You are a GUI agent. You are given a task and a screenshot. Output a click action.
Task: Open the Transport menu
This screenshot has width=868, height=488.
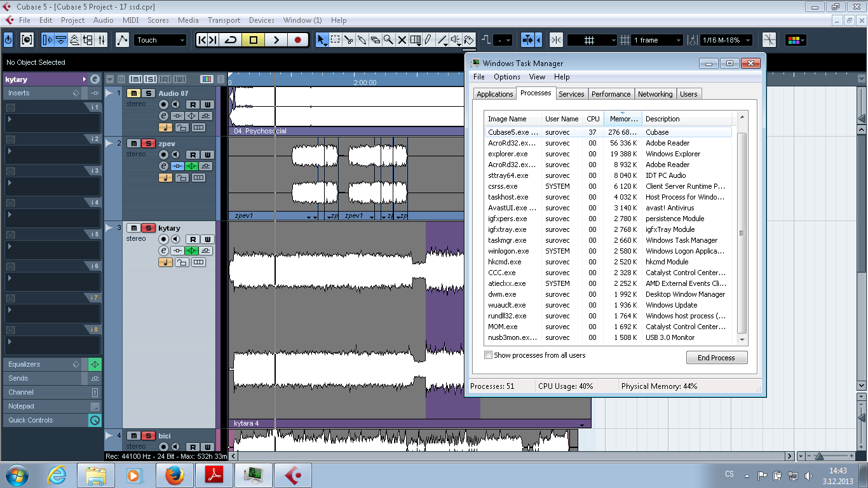tap(224, 20)
